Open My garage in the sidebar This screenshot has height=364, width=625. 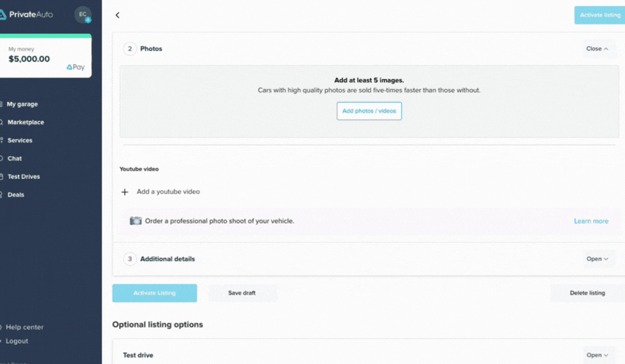[x=22, y=104]
